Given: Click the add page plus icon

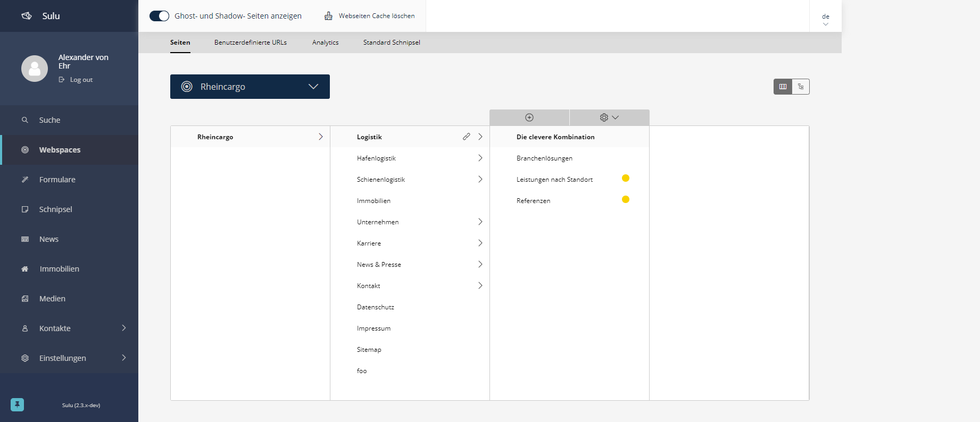Looking at the screenshot, I should 529,117.
